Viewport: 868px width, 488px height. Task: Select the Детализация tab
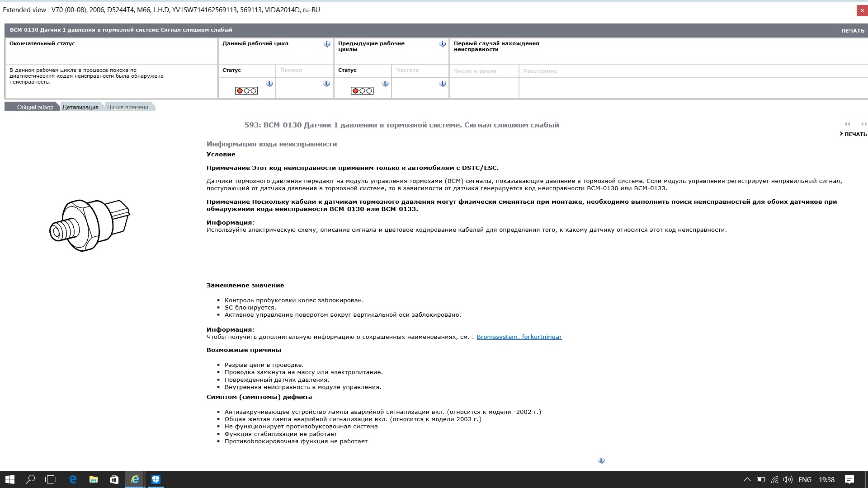click(81, 107)
